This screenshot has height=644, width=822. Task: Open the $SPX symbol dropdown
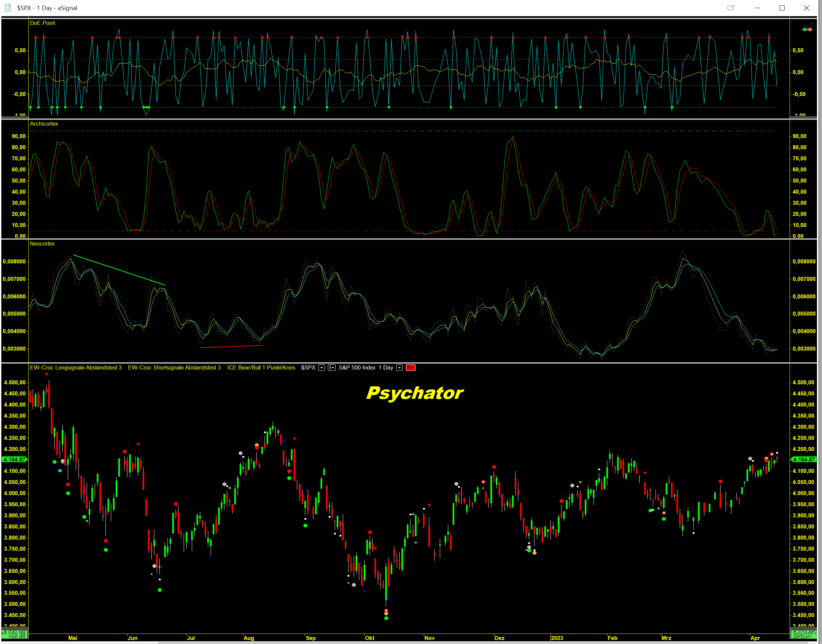pyautogui.click(x=322, y=367)
